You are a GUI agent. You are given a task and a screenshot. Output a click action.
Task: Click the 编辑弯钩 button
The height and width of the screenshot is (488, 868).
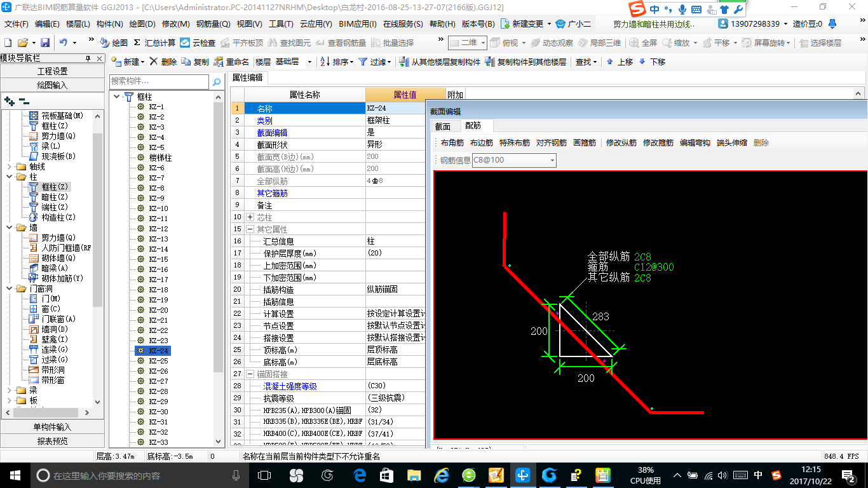(695, 143)
